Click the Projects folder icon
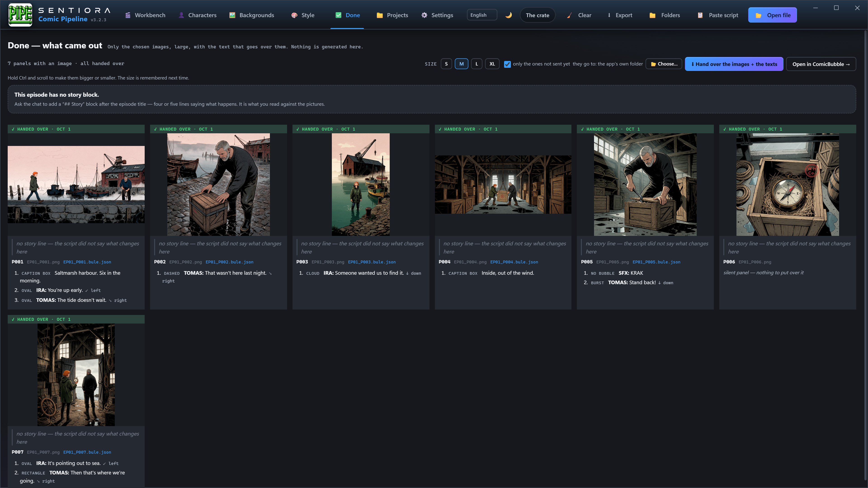The image size is (868, 488). tap(380, 15)
